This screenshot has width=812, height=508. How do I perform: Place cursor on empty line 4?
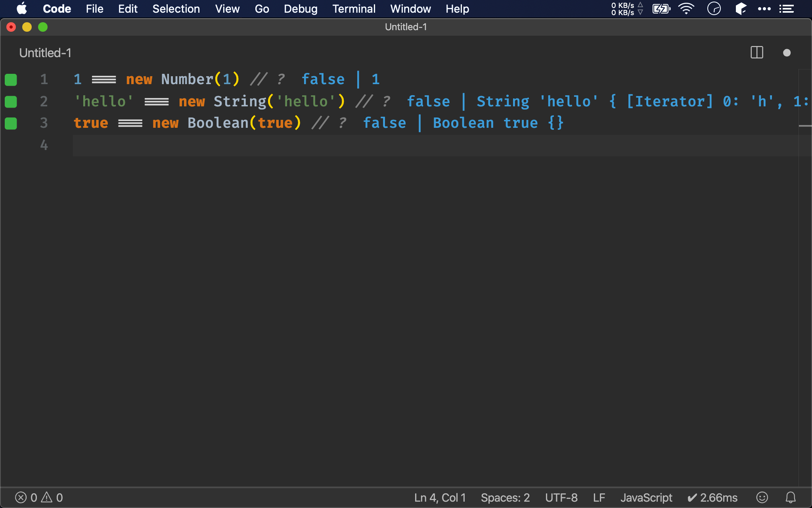tap(435, 145)
